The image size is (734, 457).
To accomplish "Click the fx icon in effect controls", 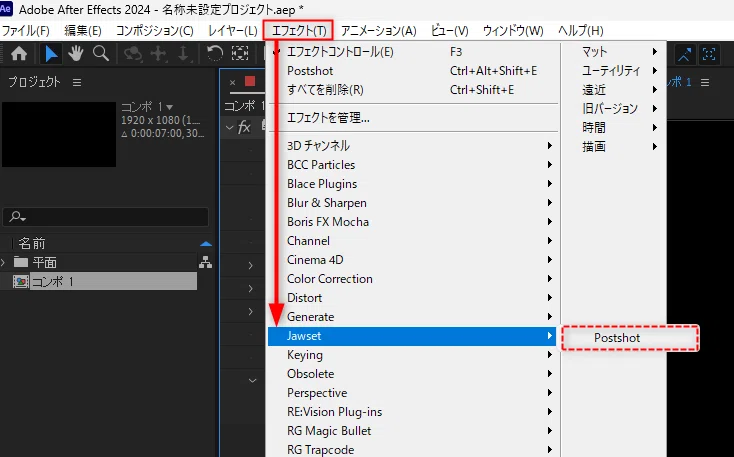I will [244, 127].
